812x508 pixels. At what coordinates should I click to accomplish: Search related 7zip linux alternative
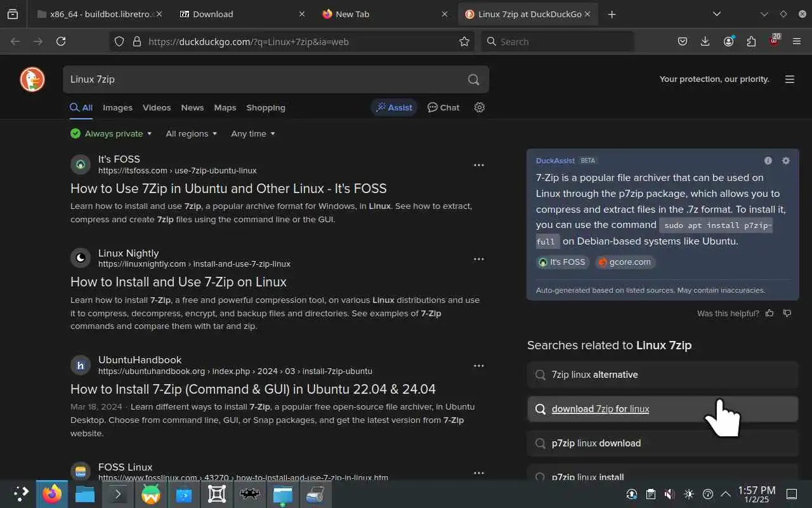662,375
